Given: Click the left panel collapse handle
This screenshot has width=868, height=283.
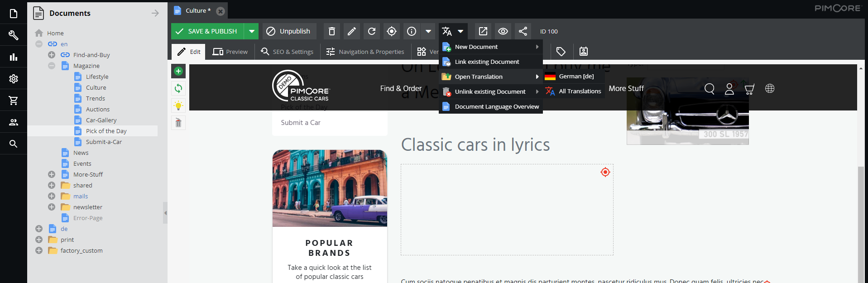Looking at the screenshot, I should point(165,213).
